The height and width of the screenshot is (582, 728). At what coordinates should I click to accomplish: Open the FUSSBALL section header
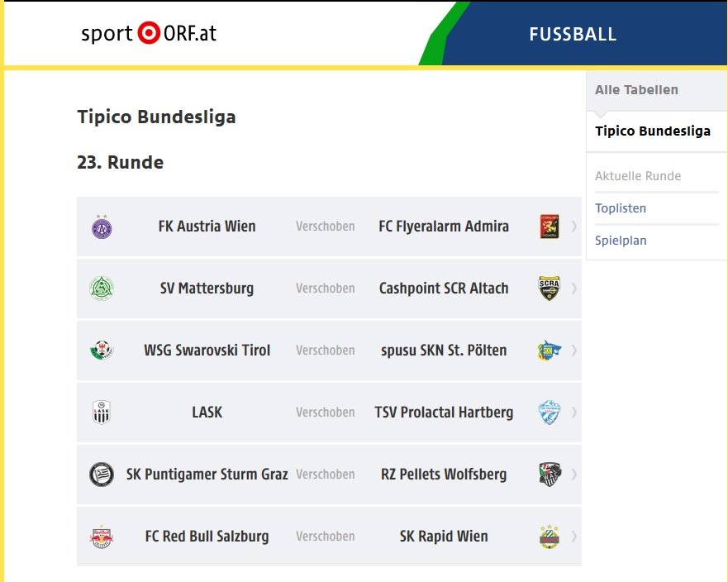coord(573,34)
